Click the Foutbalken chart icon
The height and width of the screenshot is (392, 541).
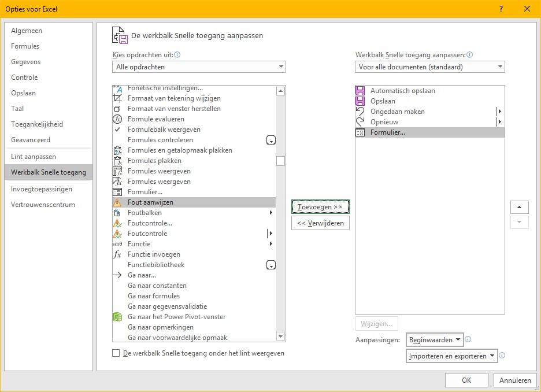tap(117, 213)
